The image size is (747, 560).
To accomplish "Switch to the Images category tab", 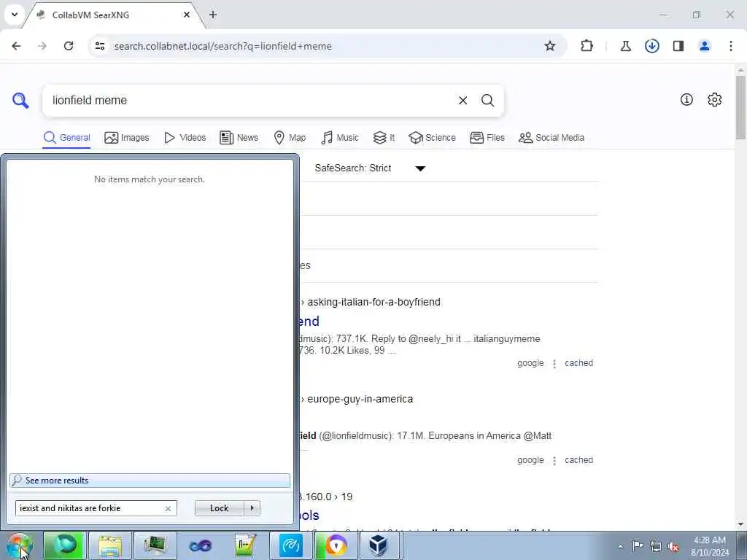I will click(x=127, y=138).
